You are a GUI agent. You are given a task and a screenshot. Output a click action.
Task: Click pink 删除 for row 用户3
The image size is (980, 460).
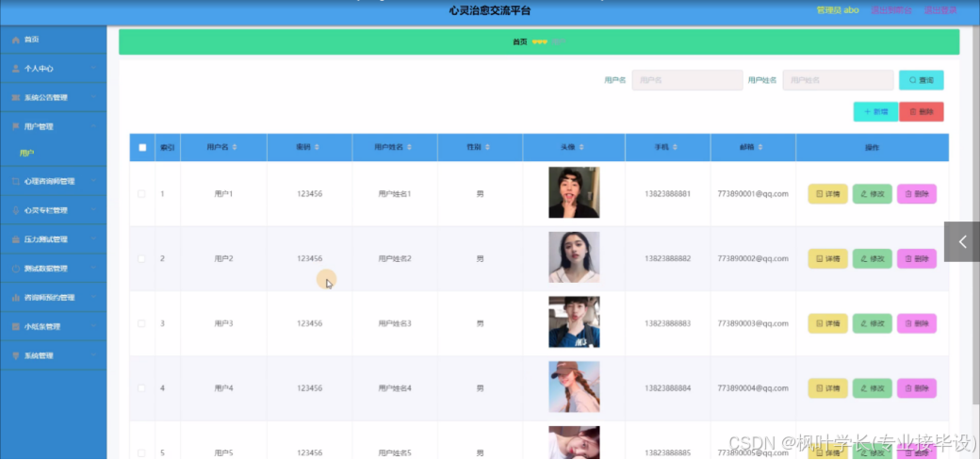pyautogui.click(x=917, y=323)
